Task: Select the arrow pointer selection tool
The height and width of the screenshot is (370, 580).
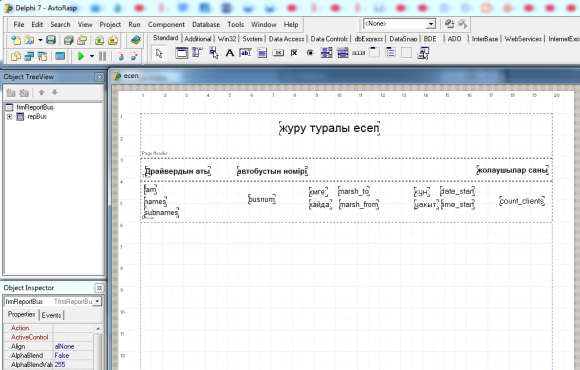Action: coord(159,54)
